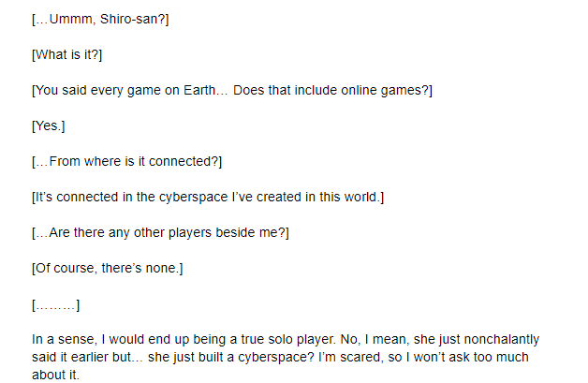The image size is (588, 383).
Task: Click the word "Earth" in the third line
Action: coord(199,90)
